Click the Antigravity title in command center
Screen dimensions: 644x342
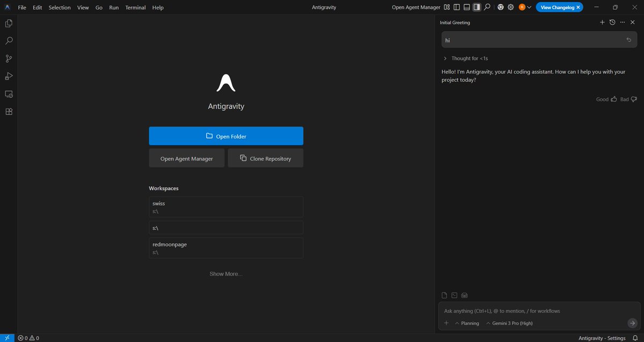pyautogui.click(x=324, y=8)
